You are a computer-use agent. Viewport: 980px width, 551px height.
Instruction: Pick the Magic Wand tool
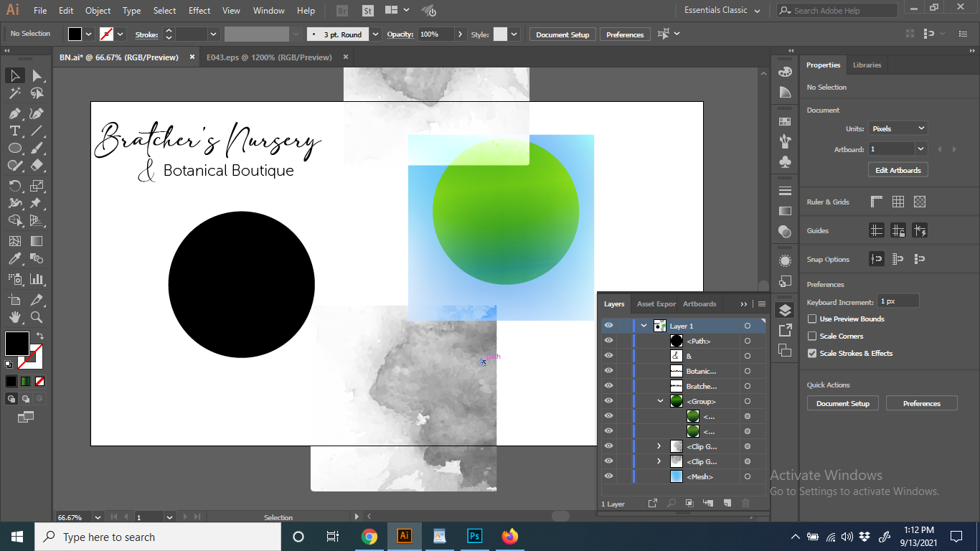pyautogui.click(x=14, y=93)
